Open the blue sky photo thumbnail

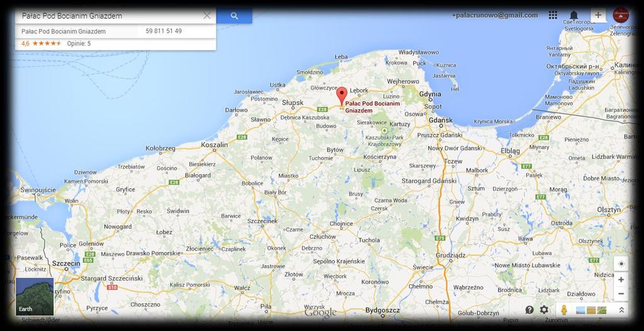[x=580, y=310]
